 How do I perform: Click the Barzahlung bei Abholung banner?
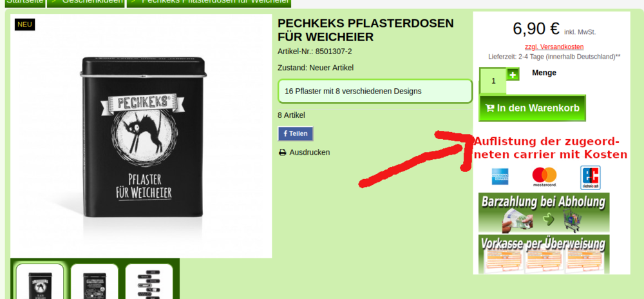(544, 213)
